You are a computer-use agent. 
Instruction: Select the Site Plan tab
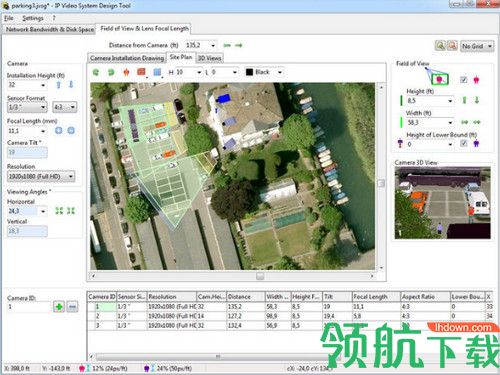[181, 57]
